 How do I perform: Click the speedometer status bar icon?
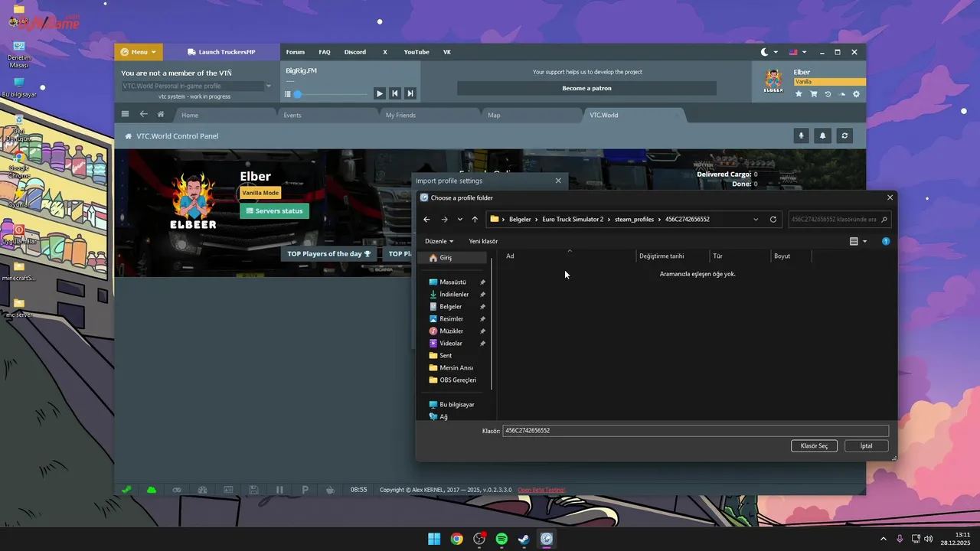(x=203, y=489)
